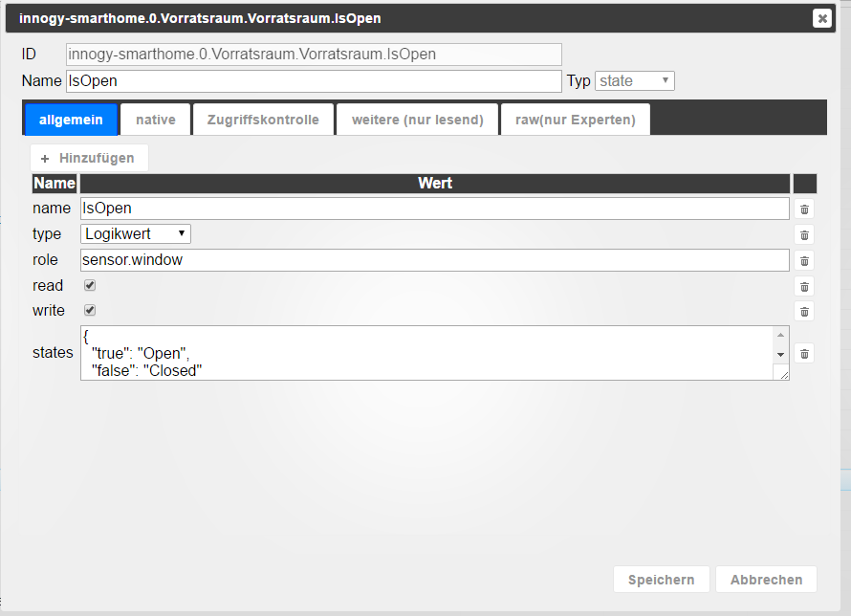
Task: Click the Hinzufügen button
Action: click(x=89, y=158)
